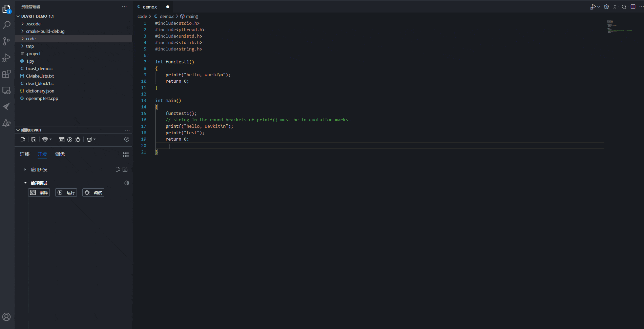This screenshot has height=329, width=644.
Task: Open the Accounts icon at bottom of activity bar
Action: (x=6, y=317)
